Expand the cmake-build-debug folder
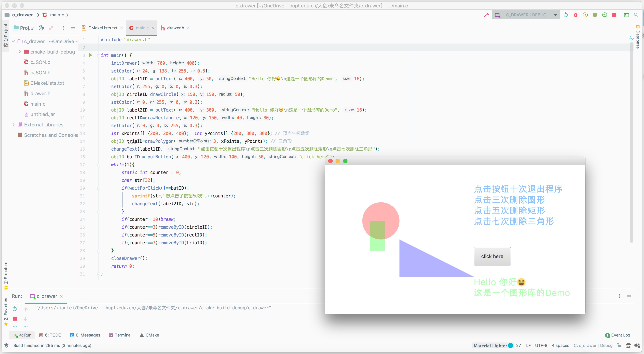The image size is (644, 354). [x=20, y=52]
